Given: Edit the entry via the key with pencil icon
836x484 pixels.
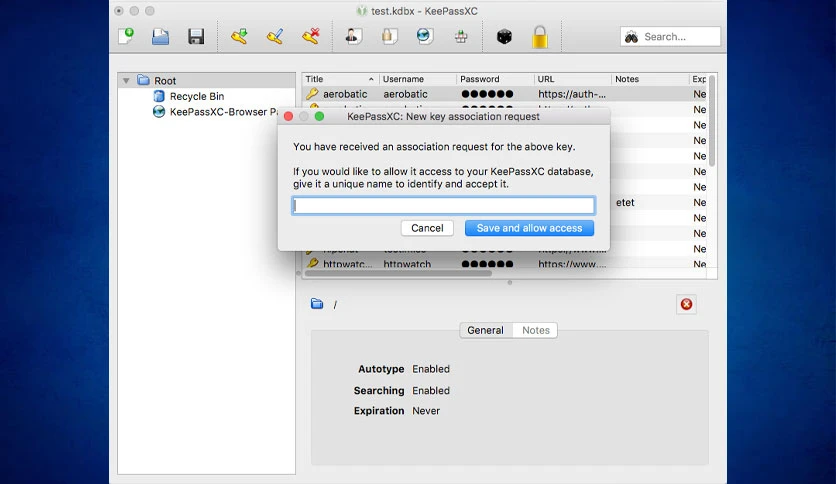Looking at the screenshot, I should coord(275,36).
